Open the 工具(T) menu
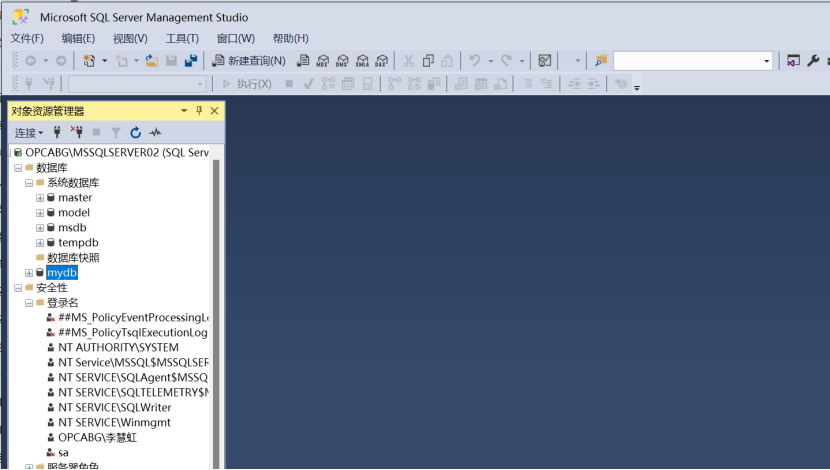This screenshot has height=470, width=830. [x=182, y=38]
